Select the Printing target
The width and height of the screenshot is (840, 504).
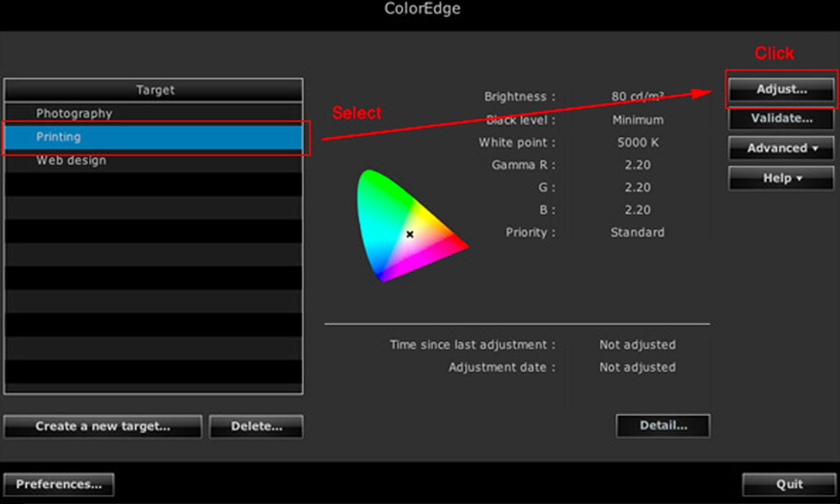(x=153, y=137)
